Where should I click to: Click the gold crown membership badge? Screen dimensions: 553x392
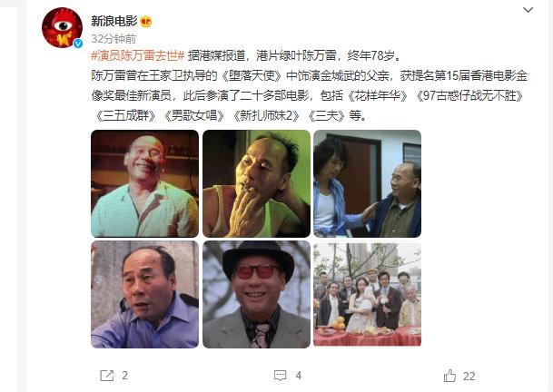tap(145, 22)
